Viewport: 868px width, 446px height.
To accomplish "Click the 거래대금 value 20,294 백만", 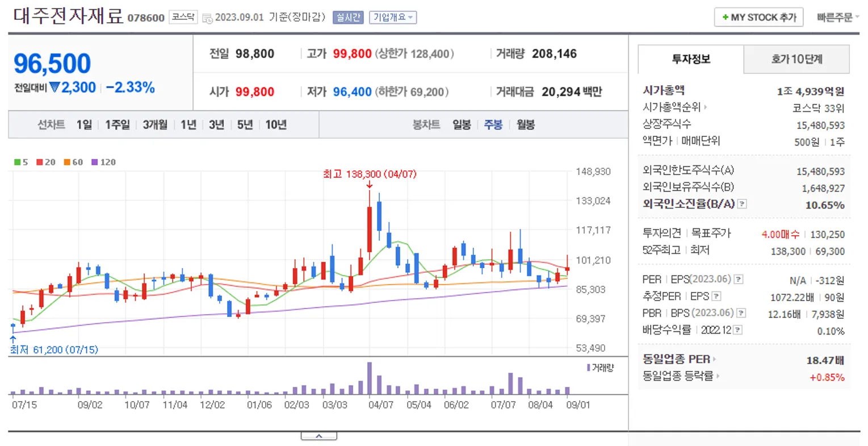I will point(572,92).
